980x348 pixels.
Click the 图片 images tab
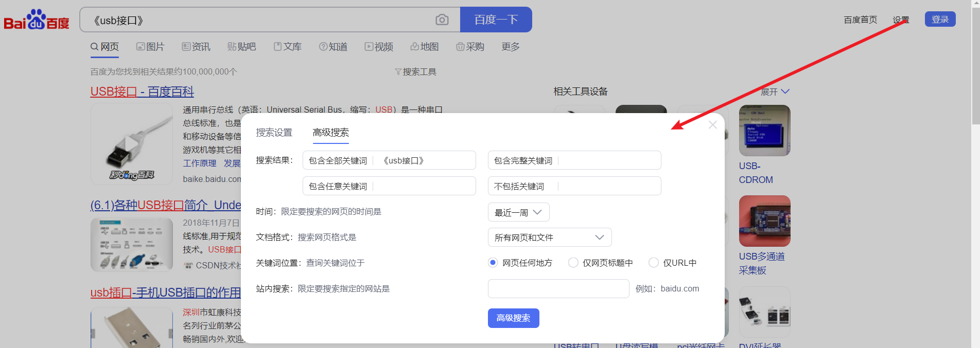(150, 47)
